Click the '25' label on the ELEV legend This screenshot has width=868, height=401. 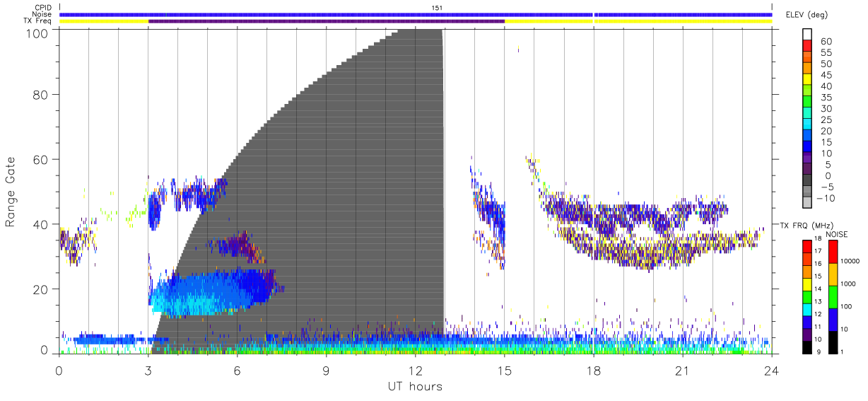coord(826,120)
